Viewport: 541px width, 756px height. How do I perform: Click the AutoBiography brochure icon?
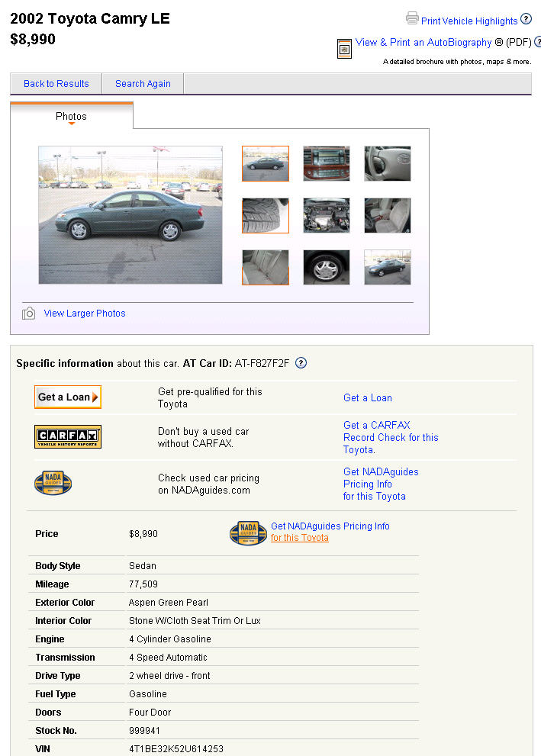pos(344,49)
